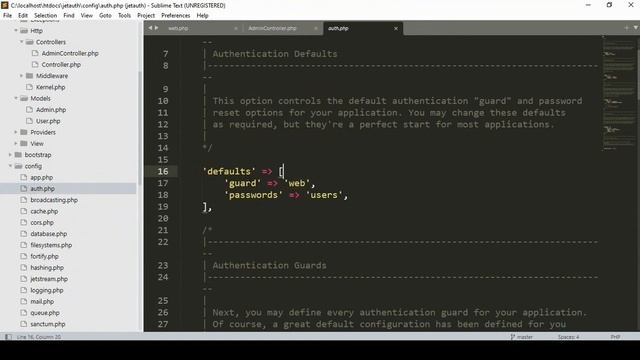Open fortify.php config file
640x360 pixels.
click(44, 256)
